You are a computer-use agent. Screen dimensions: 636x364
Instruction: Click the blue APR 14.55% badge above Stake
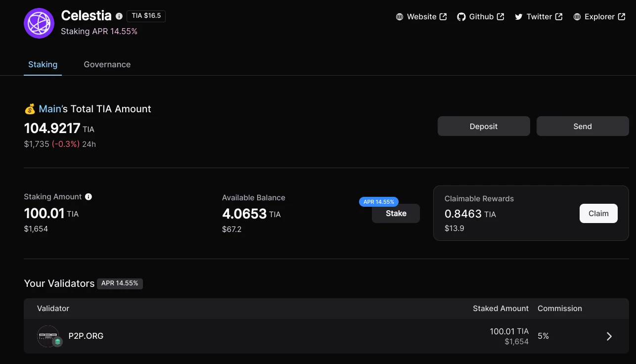[x=379, y=202]
